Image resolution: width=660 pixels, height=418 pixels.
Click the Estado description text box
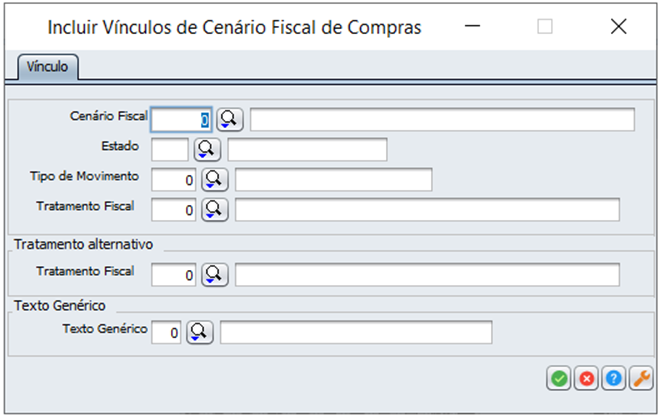(x=307, y=150)
